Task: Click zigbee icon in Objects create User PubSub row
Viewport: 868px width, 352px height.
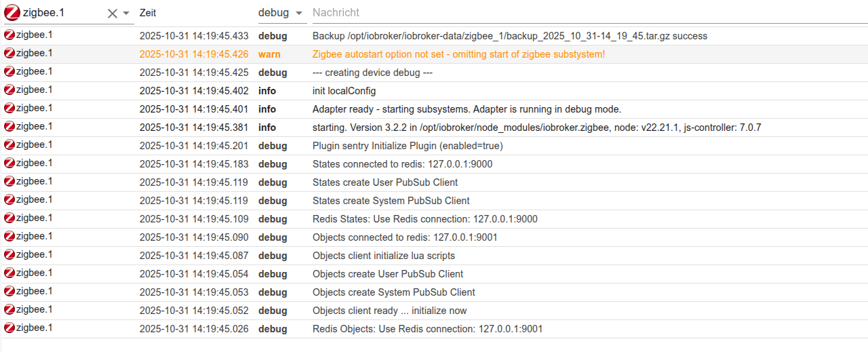Action: (x=9, y=273)
